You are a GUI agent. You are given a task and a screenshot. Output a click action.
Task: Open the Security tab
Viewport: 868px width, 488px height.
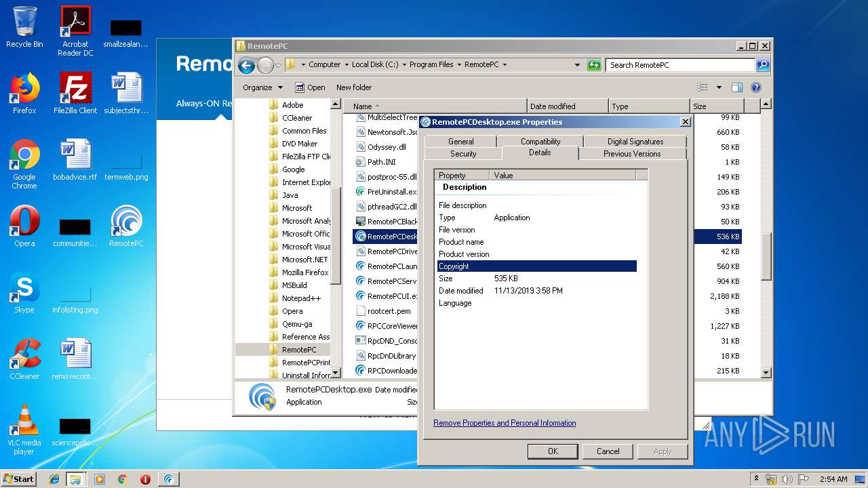click(x=463, y=154)
